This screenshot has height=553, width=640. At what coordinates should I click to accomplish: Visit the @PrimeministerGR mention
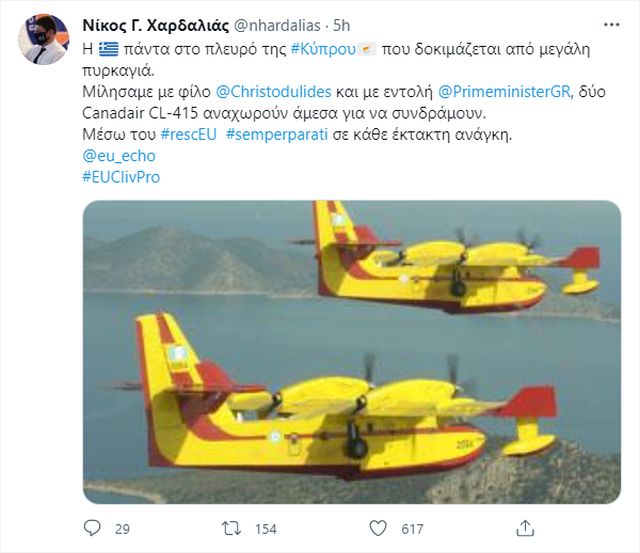tap(504, 92)
